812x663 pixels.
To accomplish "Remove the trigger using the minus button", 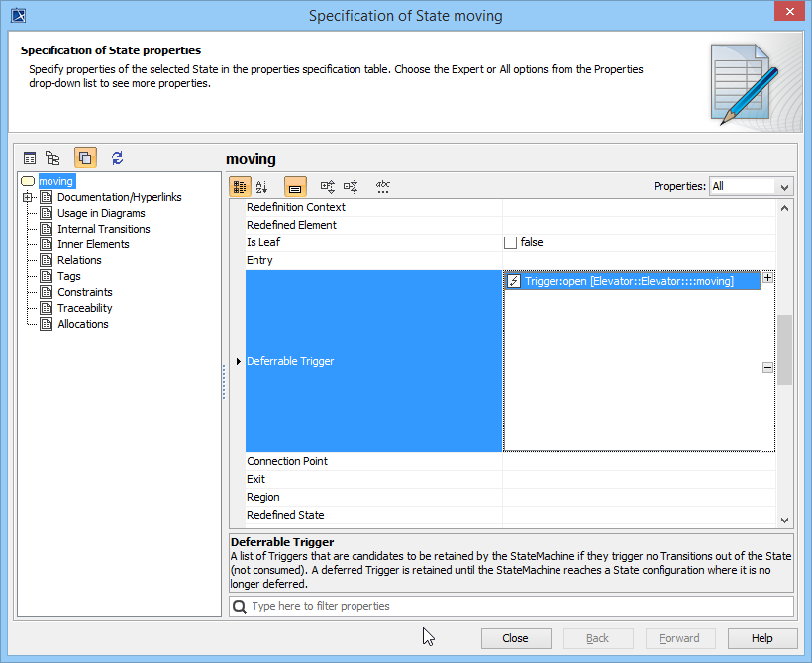I will point(768,367).
